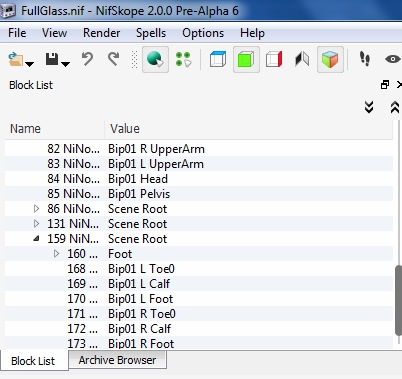
Task: Select the Bip01 L Foot row
Action: [199, 299]
